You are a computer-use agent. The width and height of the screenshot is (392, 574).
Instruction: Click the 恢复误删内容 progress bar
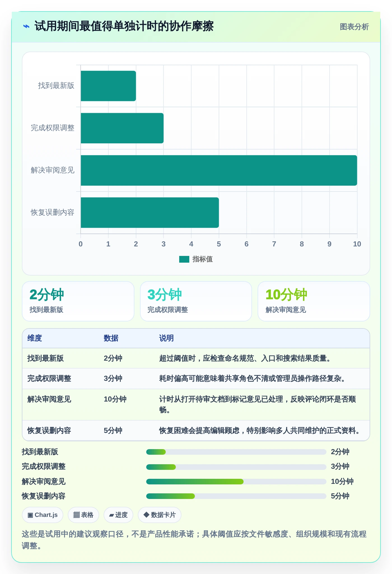[x=236, y=496]
